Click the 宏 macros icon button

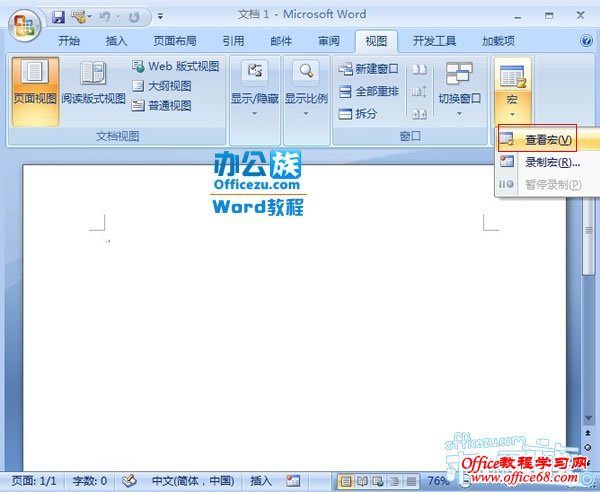[512, 75]
